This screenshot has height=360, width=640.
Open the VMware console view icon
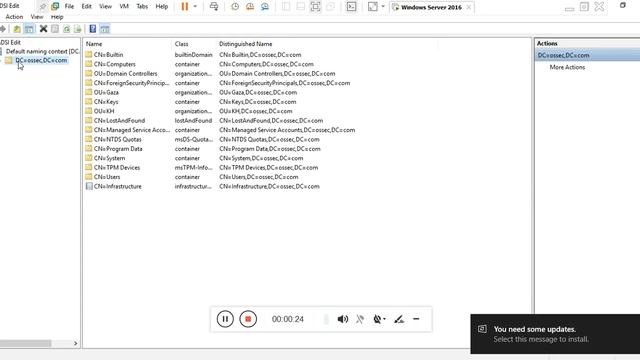(x=351, y=7)
